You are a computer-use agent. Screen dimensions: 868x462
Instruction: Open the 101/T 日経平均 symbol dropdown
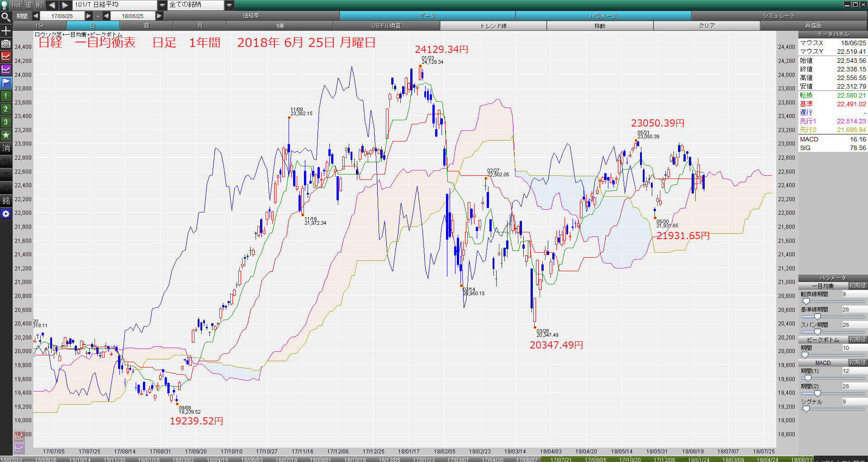162,5
